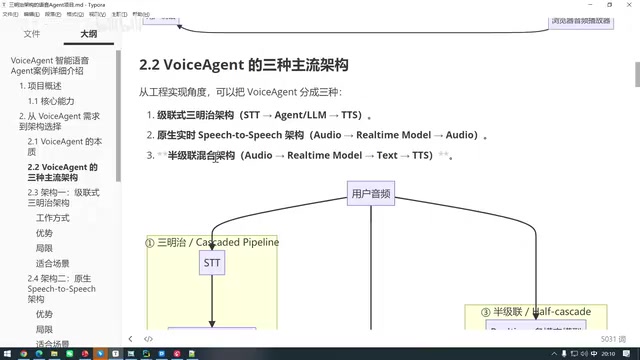Jump to outline item 2.4 架构二：原生 Speech-to-Speech 架构

[x=62, y=289]
